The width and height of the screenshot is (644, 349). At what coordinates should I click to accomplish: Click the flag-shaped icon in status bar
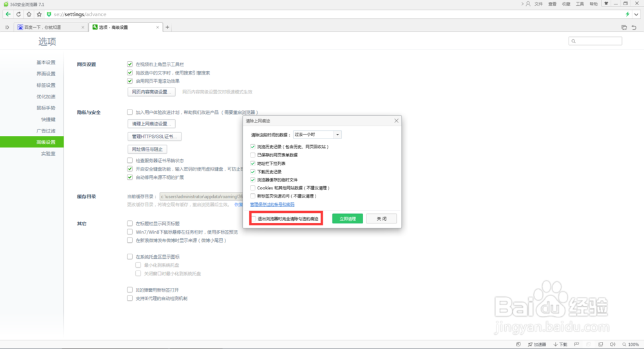(x=576, y=344)
